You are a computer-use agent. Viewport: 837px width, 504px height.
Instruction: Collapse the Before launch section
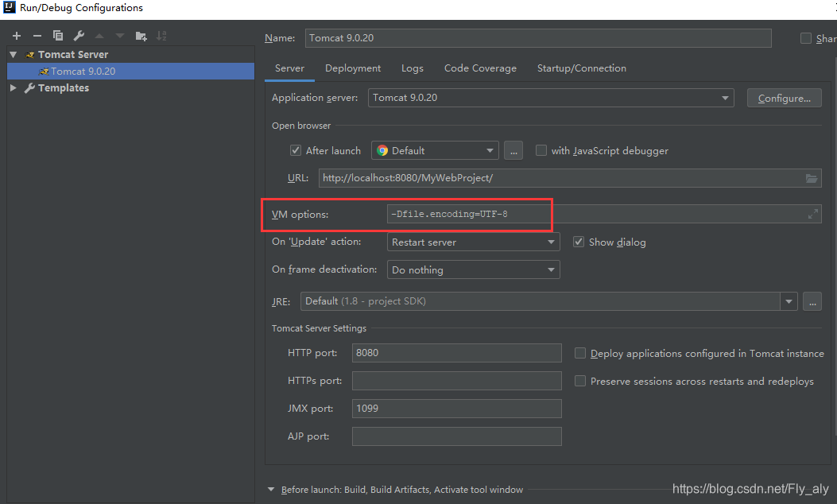coord(271,490)
